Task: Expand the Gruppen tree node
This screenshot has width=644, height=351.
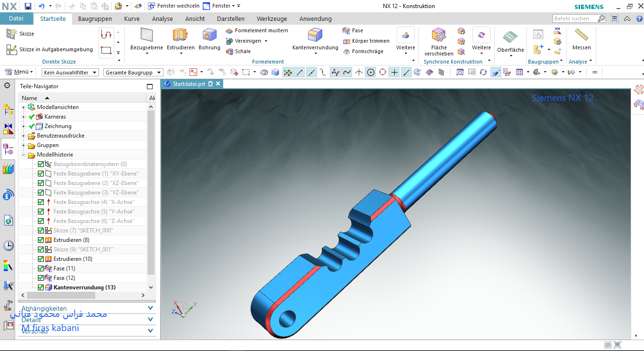Action: pyautogui.click(x=23, y=145)
